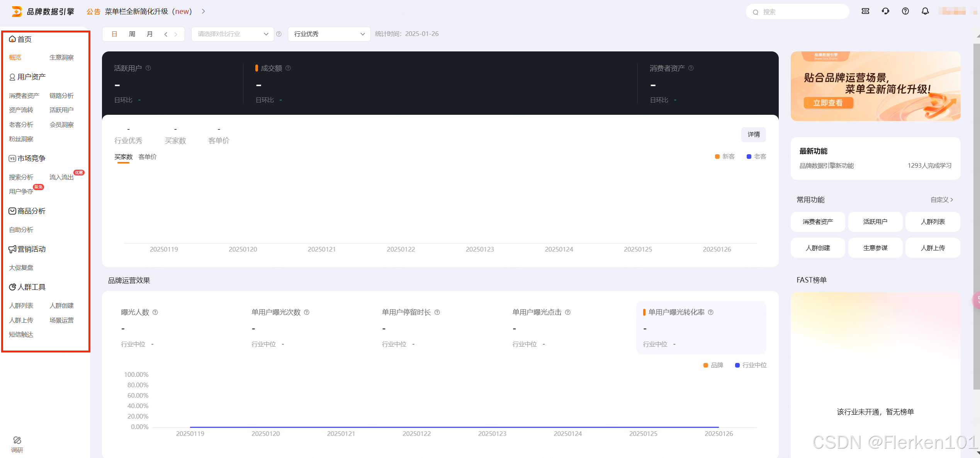Toggle the 新客 legend series

click(x=724, y=157)
